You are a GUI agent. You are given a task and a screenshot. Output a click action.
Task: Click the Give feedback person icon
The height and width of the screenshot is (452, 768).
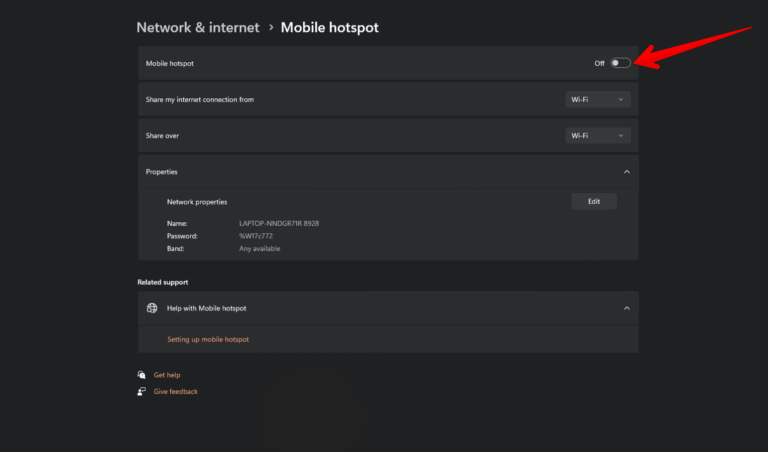click(x=142, y=391)
